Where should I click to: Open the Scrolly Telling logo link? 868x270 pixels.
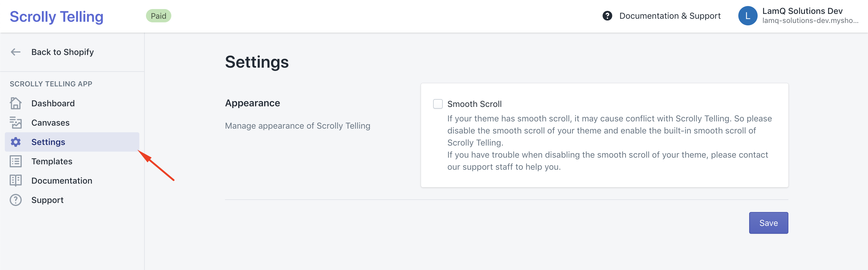click(x=57, y=17)
